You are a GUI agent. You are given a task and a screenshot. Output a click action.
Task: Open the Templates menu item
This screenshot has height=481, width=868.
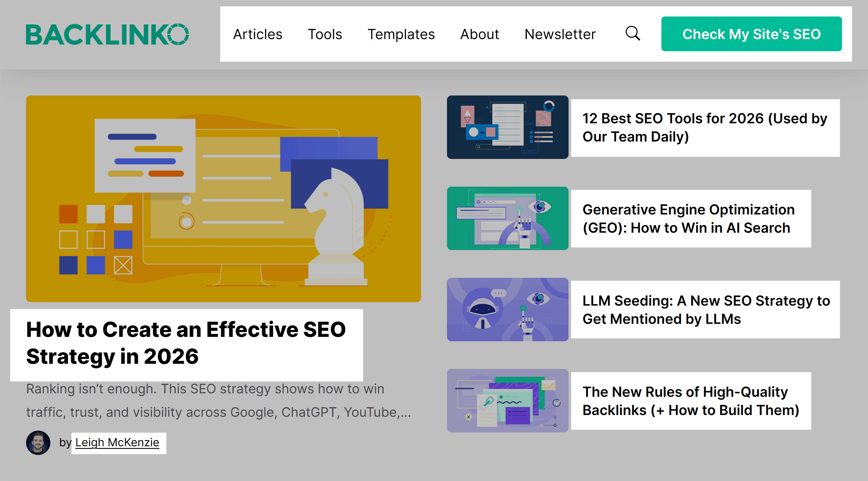point(401,34)
